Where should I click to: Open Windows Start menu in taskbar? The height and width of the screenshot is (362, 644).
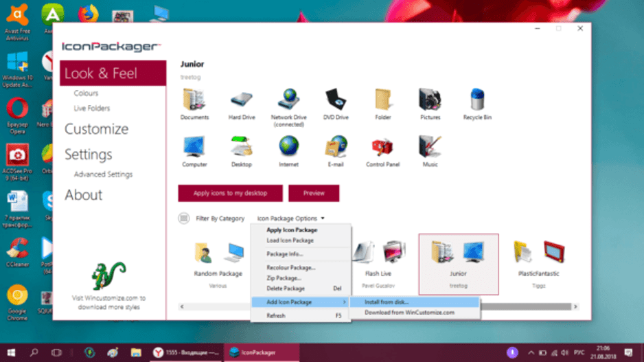point(11,352)
